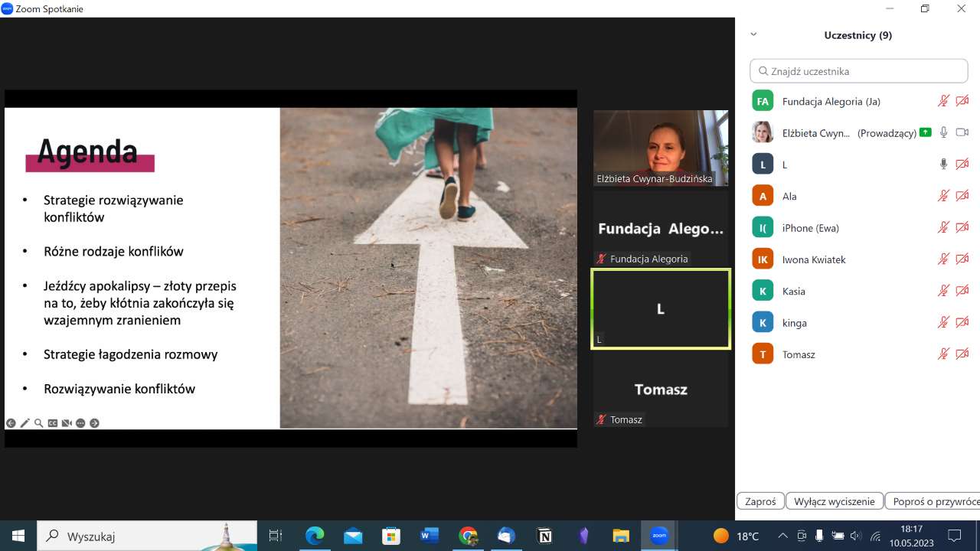This screenshot has width=980, height=551.
Task: Select Kasia in participants list
Action: point(794,291)
